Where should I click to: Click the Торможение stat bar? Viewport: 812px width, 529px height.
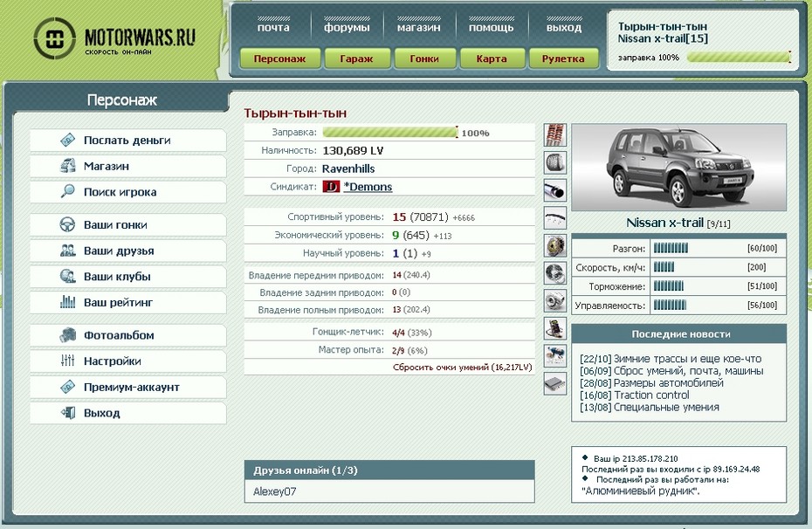tap(669, 285)
